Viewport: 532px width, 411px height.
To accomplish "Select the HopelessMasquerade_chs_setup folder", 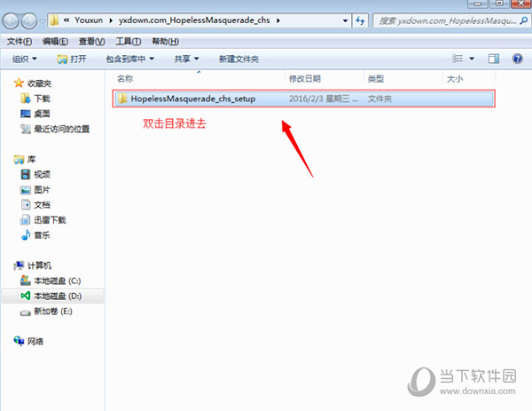I will tap(303, 99).
